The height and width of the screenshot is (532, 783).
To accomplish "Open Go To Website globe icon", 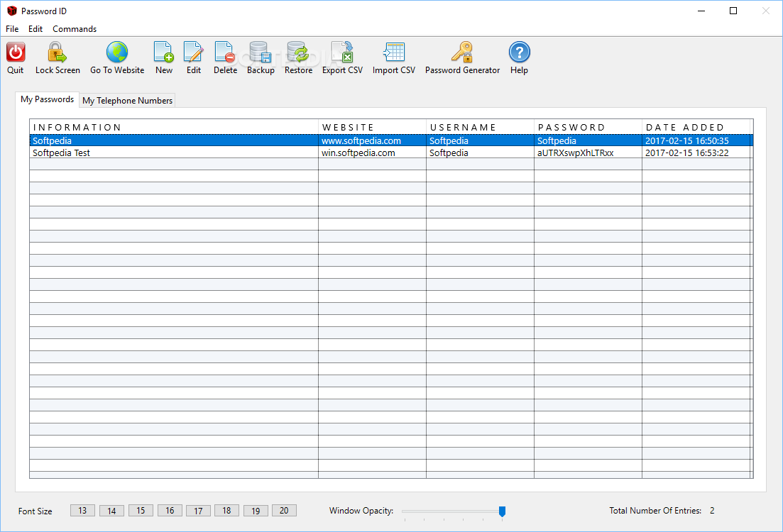I will 117,52.
